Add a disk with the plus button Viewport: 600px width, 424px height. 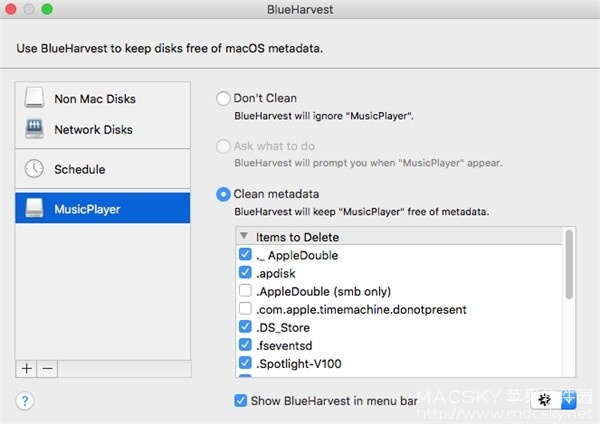tap(26, 369)
